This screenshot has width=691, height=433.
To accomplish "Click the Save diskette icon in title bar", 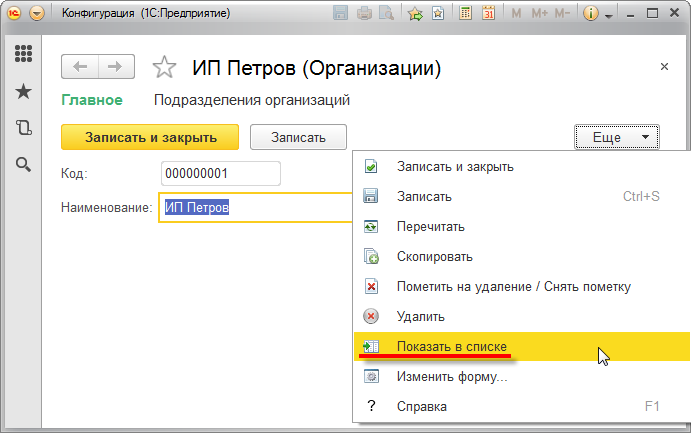I will point(340,13).
